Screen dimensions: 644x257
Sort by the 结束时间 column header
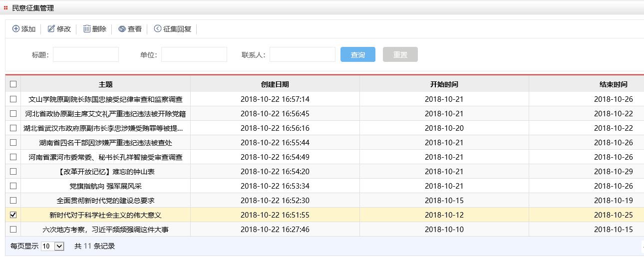pyautogui.click(x=614, y=84)
